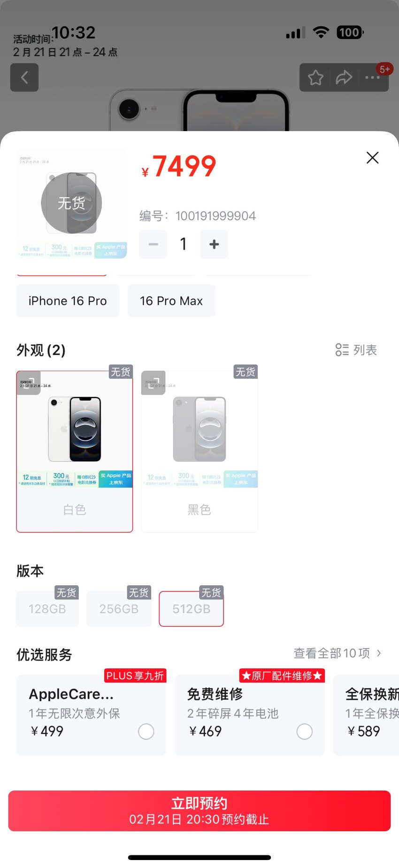This screenshot has height=868, width=399.
Task: Open the three-dot more menu
Action: (x=373, y=77)
